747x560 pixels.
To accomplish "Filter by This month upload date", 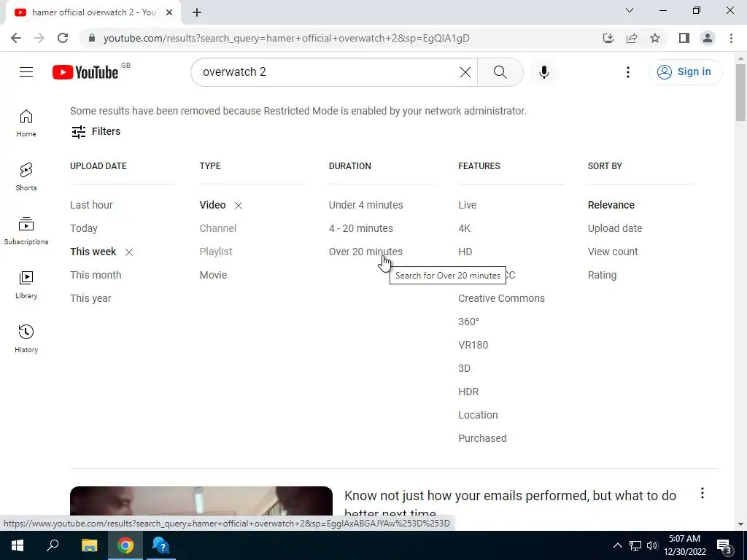I will point(96,275).
